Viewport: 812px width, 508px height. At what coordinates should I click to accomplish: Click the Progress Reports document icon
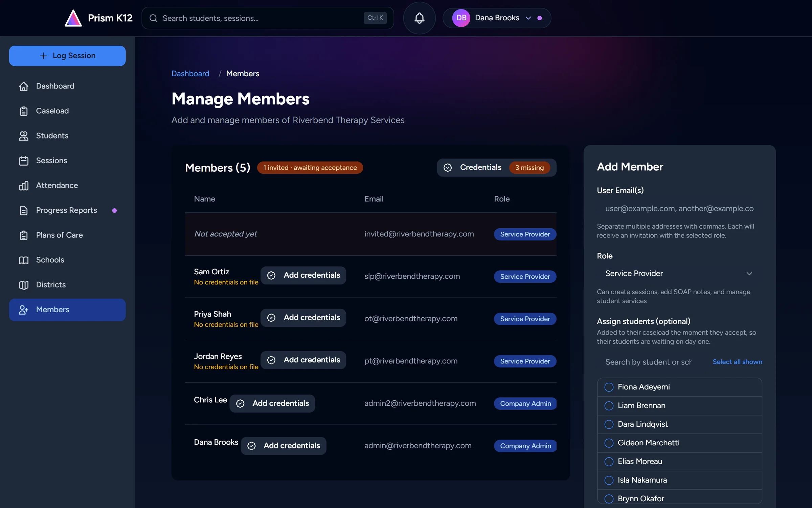click(x=24, y=210)
